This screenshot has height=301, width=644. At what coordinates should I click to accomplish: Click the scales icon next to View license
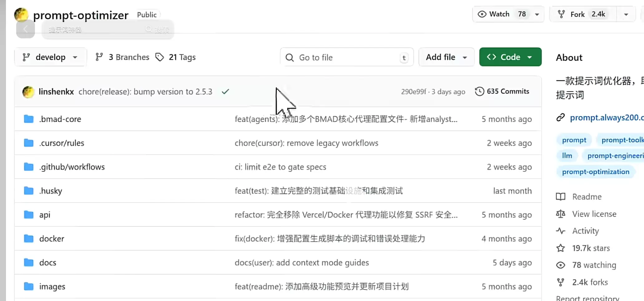[x=560, y=214]
